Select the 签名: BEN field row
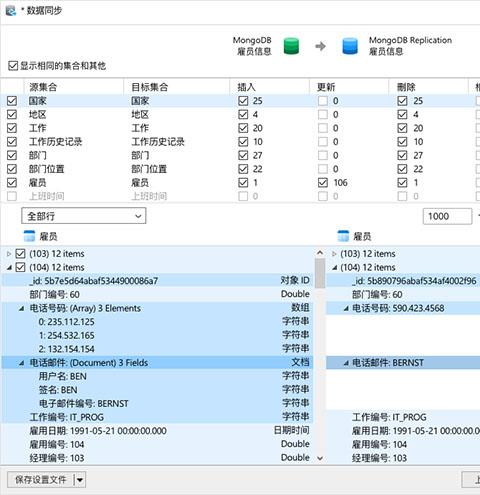The image size is (480, 495). 157,390
